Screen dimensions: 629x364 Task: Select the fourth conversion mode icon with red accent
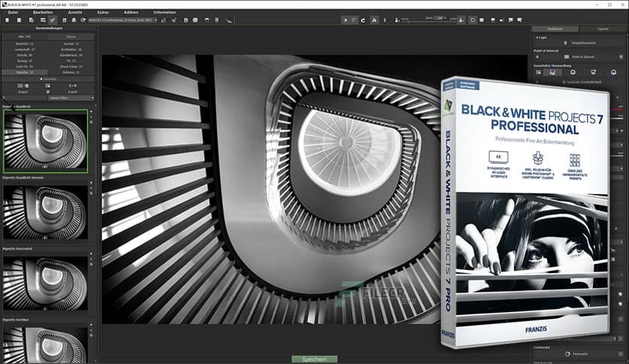coord(594,72)
